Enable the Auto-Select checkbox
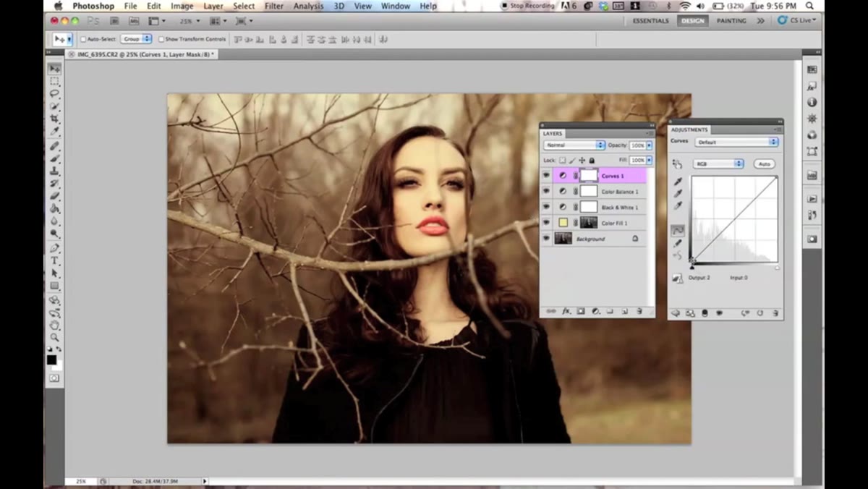 tap(83, 39)
